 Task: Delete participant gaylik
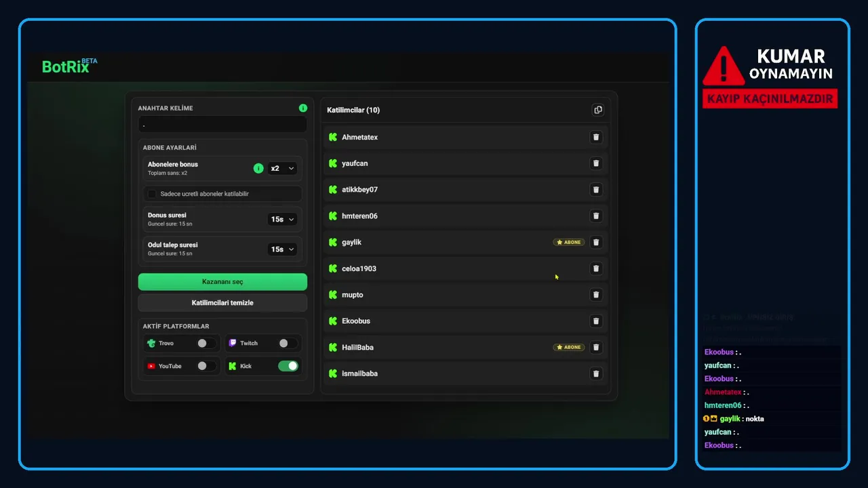[596, 242]
